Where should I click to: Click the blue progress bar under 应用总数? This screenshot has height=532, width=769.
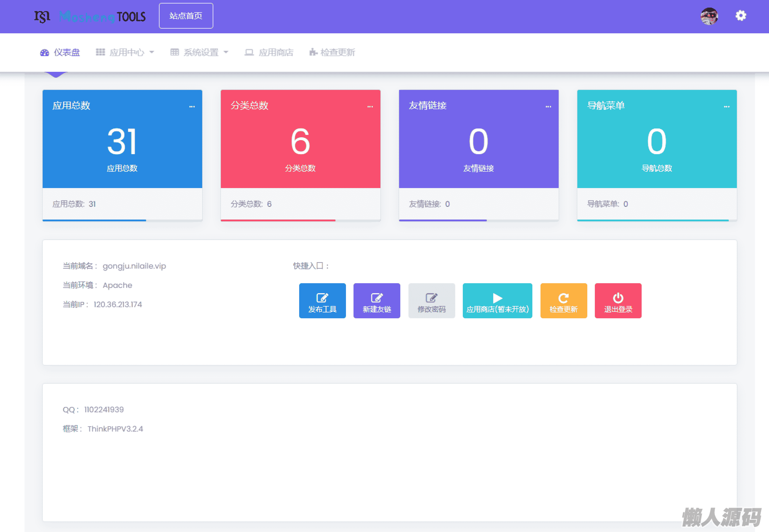coord(94,220)
